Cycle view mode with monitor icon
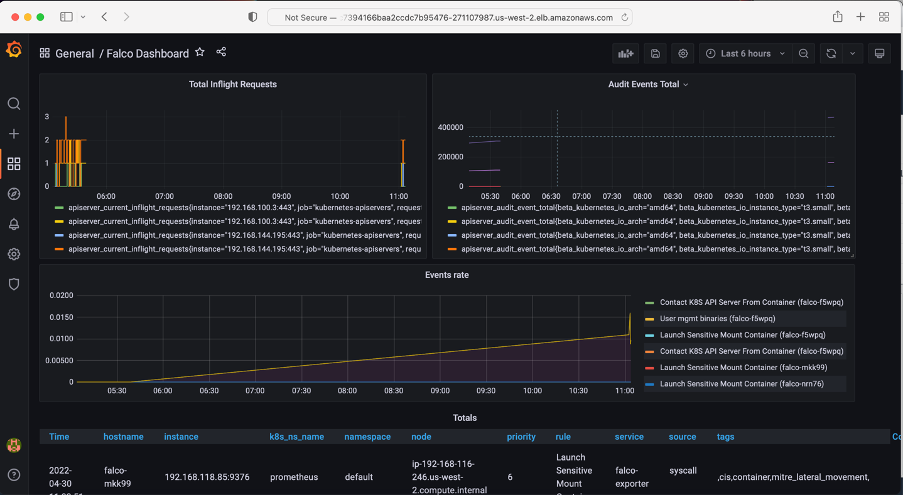Viewport: 904px width, 496px height. [879, 54]
